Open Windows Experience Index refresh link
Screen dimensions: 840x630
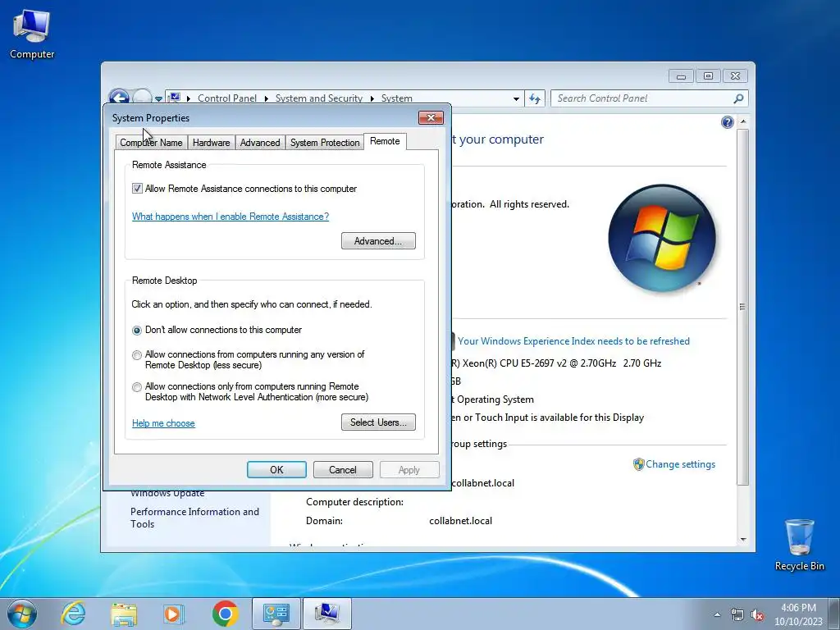pos(573,341)
